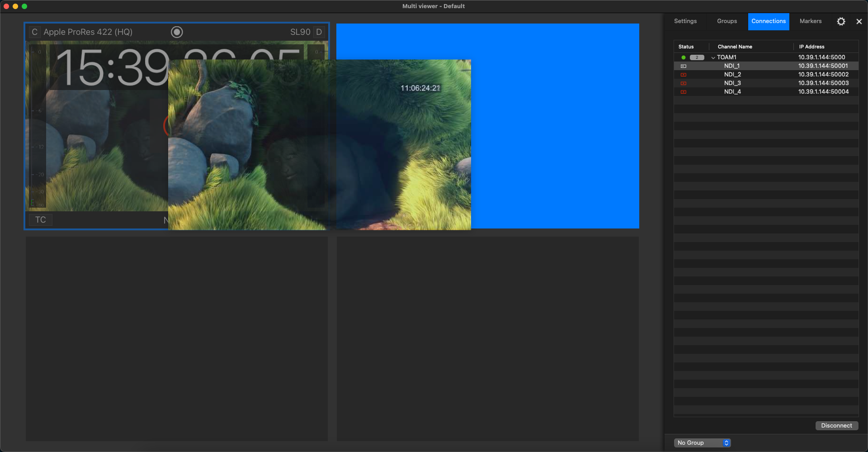The width and height of the screenshot is (868, 452).
Task: Click the green status dot of TOAM1
Action: [684, 57]
